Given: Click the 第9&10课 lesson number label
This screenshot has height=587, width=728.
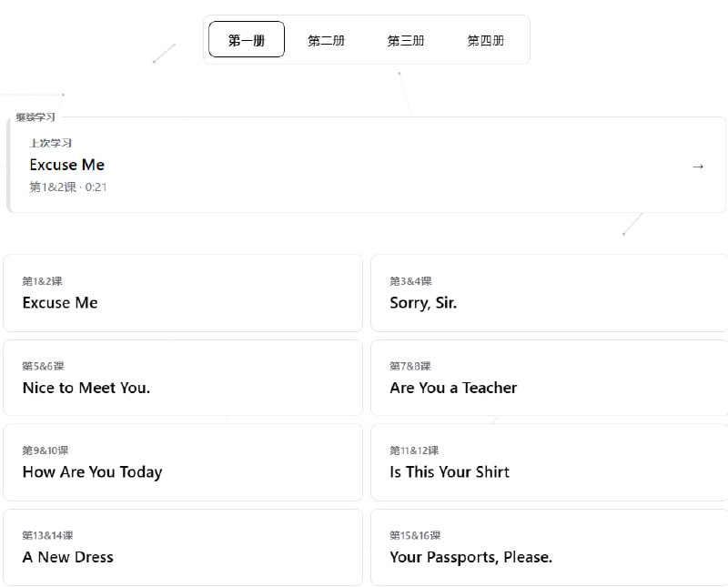Looking at the screenshot, I should click(x=45, y=450).
